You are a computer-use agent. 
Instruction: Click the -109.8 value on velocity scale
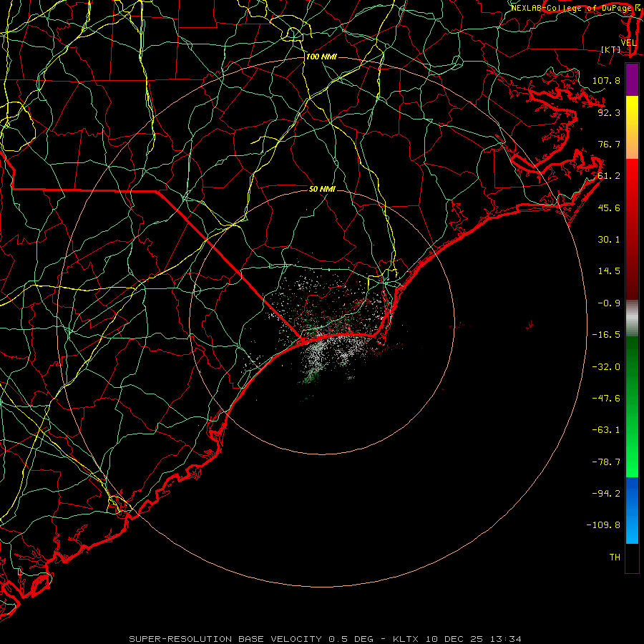coord(603,525)
